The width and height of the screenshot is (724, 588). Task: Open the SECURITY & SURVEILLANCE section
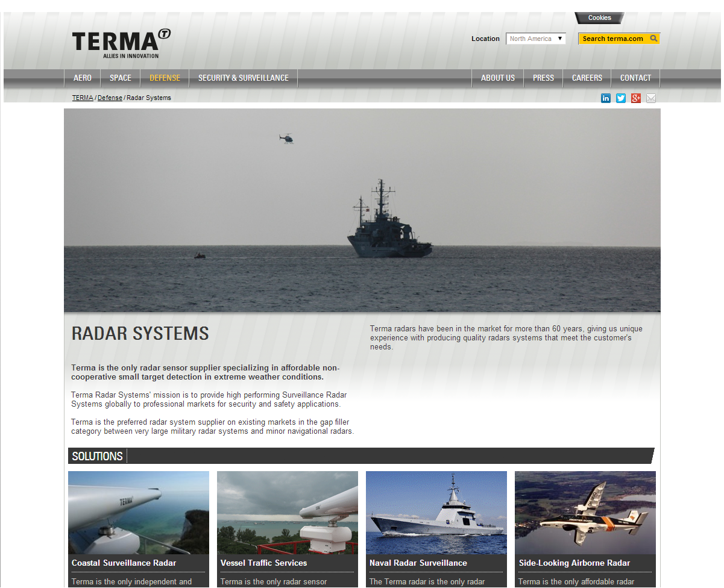pos(243,78)
